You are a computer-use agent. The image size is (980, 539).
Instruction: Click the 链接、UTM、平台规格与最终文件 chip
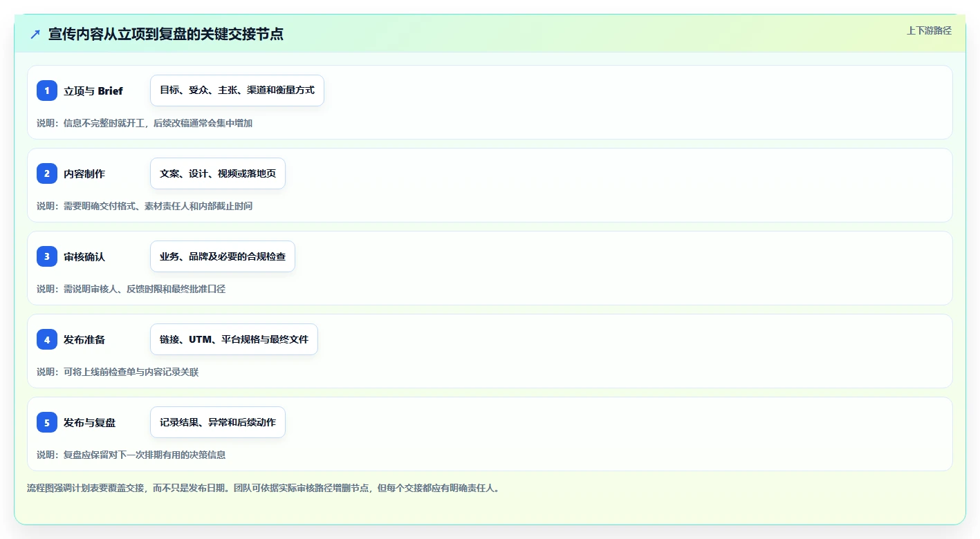(234, 339)
